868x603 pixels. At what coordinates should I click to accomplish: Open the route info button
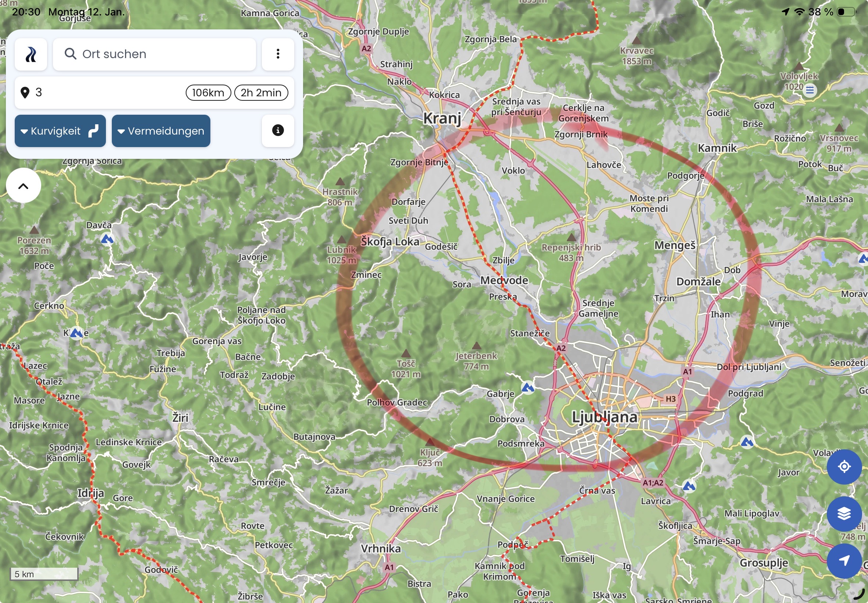coord(278,131)
